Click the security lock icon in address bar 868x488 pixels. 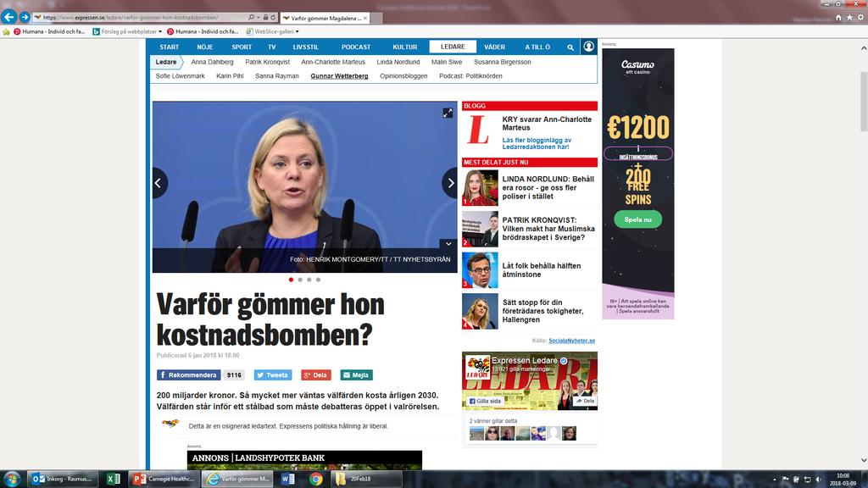click(266, 18)
